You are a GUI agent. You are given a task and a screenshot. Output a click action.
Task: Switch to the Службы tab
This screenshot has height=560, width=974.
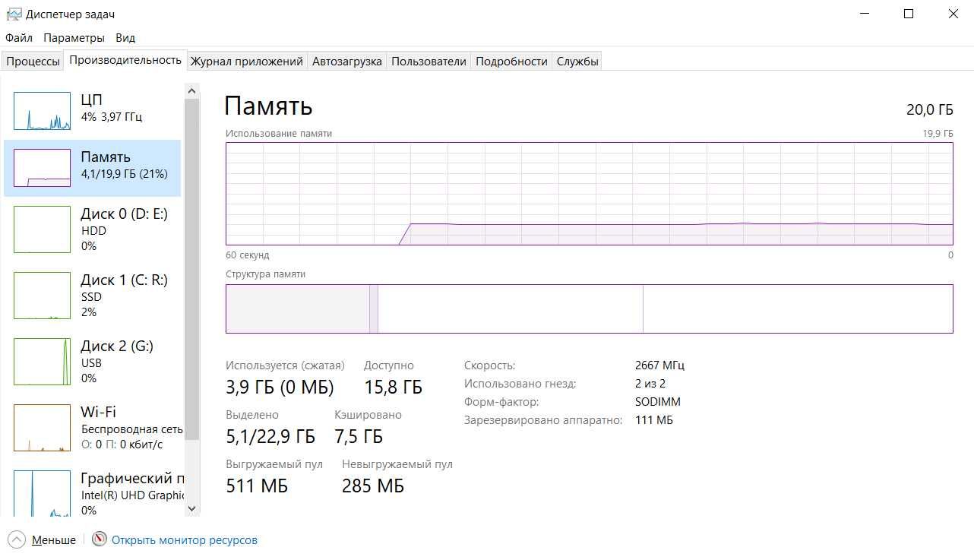click(x=577, y=62)
